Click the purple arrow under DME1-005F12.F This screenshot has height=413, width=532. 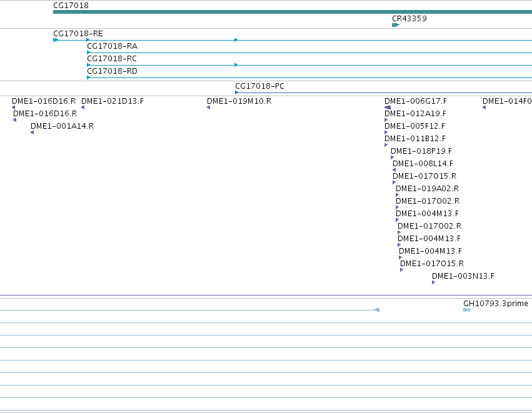pos(386,132)
